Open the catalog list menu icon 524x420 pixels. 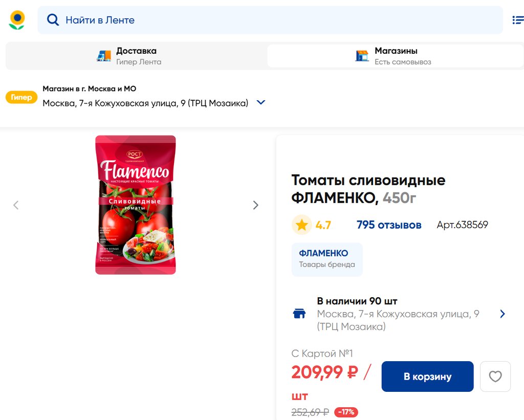tap(517, 20)
